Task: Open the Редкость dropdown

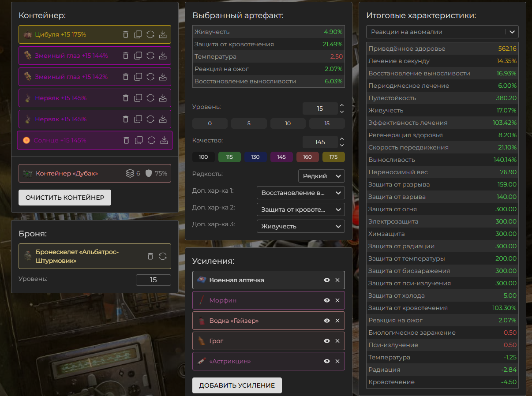Action: (x=321, y=176)
